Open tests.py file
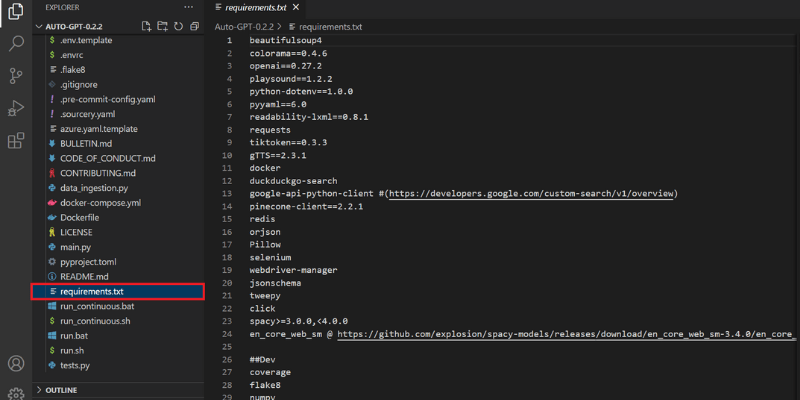This screenshot has height=400, width=800. point(75,365)
